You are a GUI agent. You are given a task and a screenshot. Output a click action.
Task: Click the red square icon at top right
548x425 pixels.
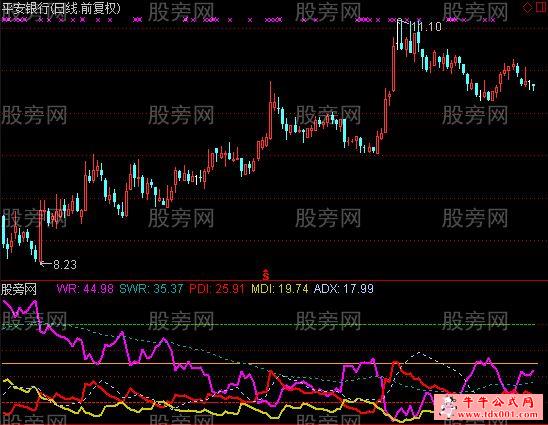click(541, 7)
